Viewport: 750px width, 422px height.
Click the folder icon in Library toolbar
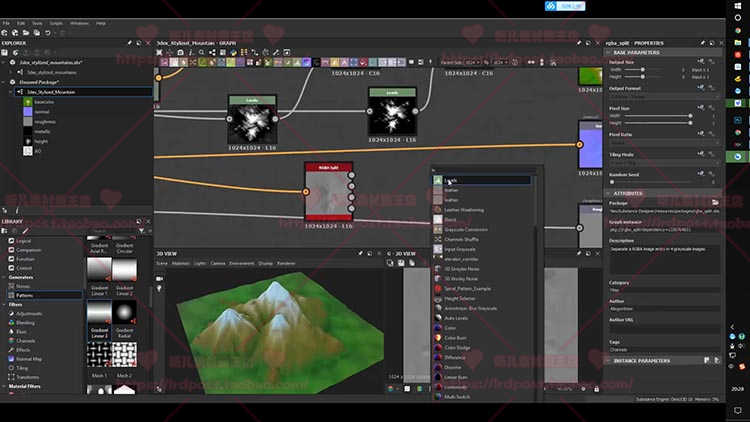point(5,231)
